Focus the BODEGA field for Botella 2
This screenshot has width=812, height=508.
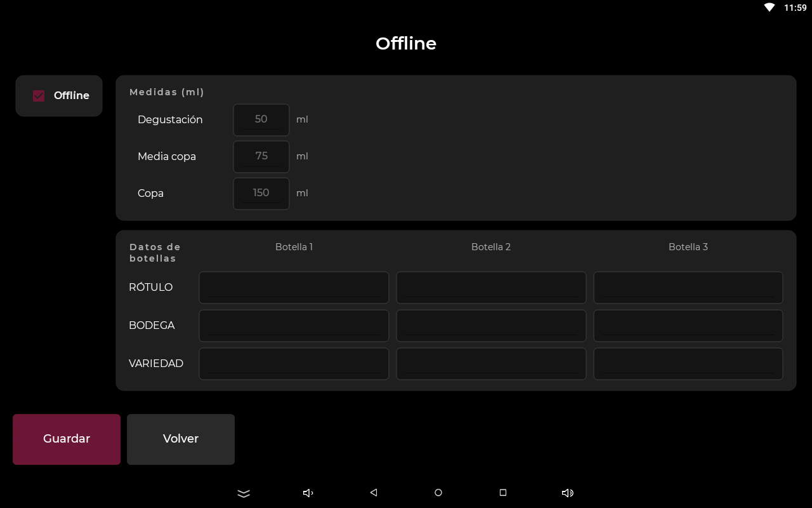(x=491, y=326)
